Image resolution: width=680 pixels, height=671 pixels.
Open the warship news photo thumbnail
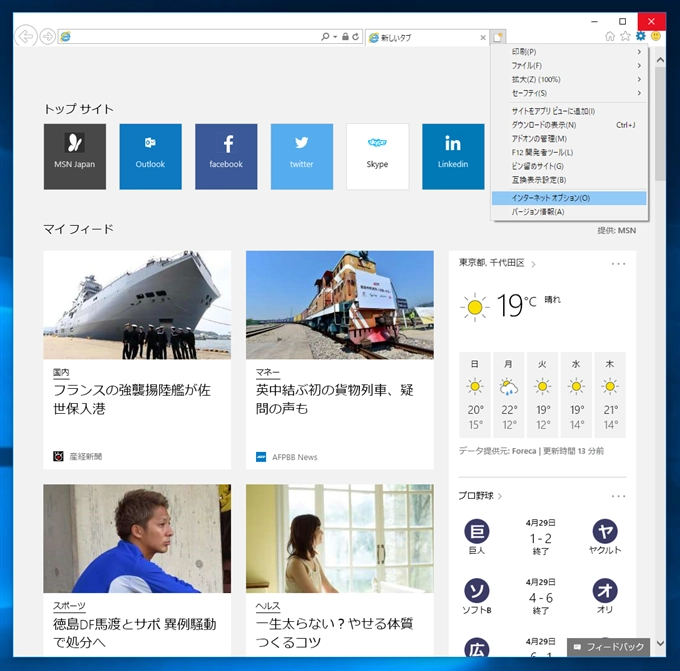[x=137, y=305]
